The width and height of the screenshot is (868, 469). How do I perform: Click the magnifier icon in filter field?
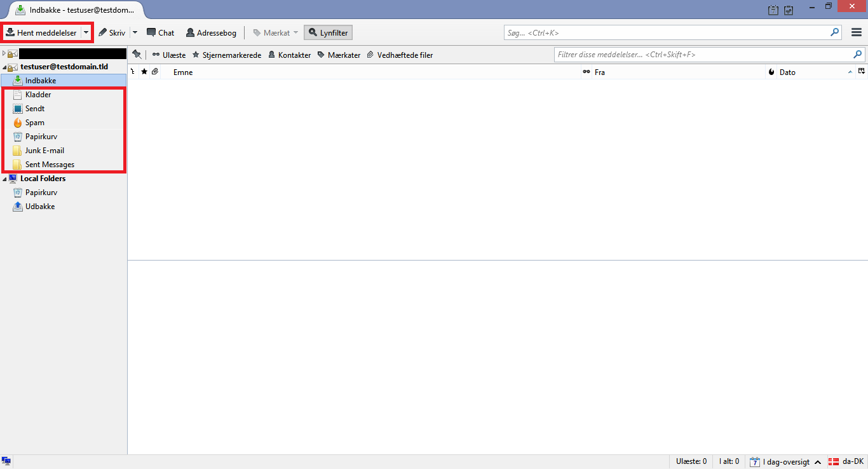pyautogui.click(x=858, y=55)
